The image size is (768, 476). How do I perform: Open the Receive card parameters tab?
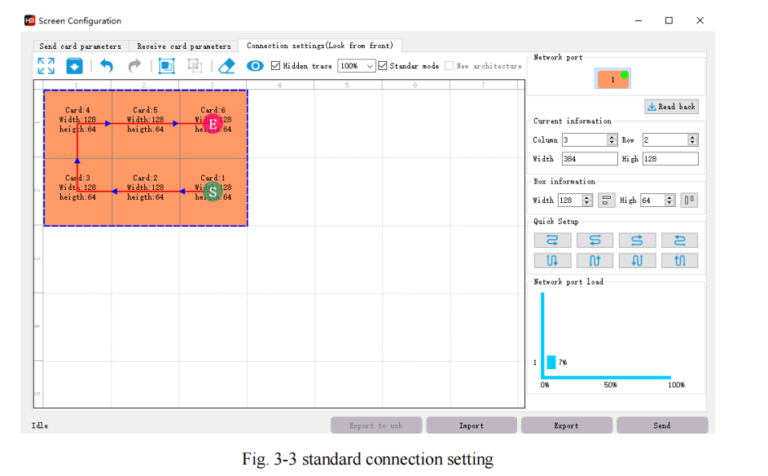click(x=183, y=46)
